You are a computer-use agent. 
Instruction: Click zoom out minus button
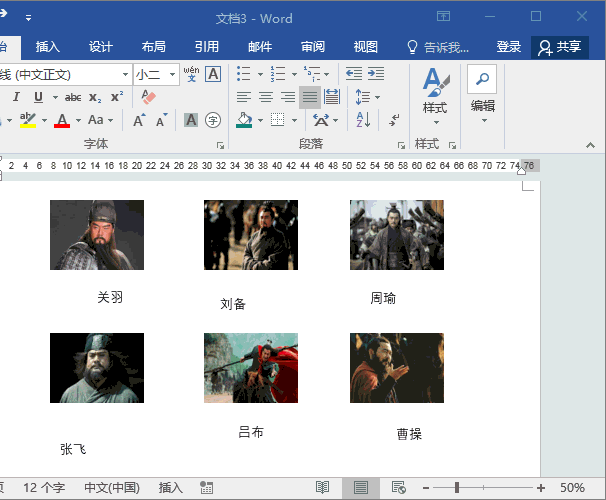(426, 488)
